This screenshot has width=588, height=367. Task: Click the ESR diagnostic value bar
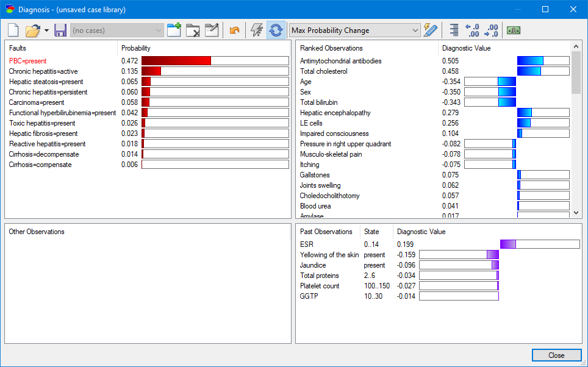pos(540,244)
